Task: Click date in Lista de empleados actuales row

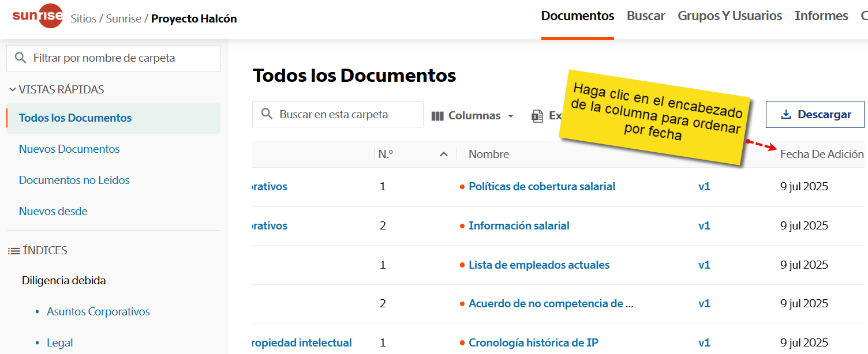Action: (x=804, y=265)
